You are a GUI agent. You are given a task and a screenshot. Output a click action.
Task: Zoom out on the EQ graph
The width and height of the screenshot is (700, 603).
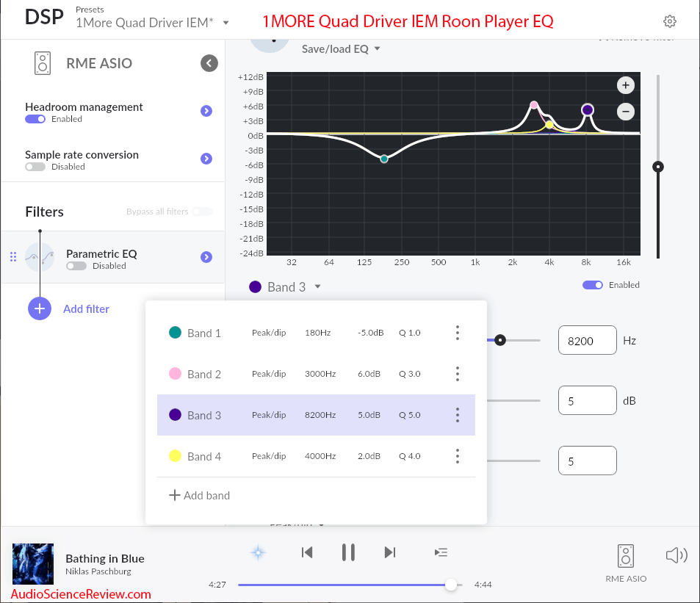pos(626,111)
